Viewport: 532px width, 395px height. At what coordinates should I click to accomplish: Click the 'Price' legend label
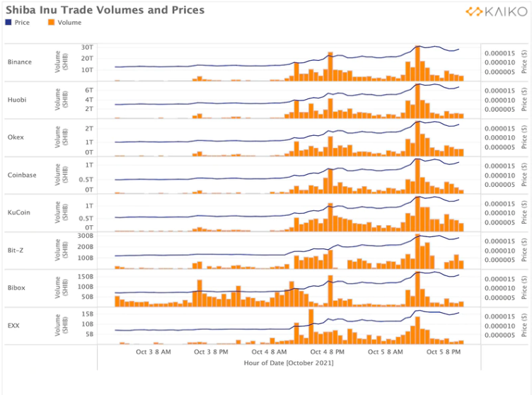pyautogui.click(x=22, y=23)
